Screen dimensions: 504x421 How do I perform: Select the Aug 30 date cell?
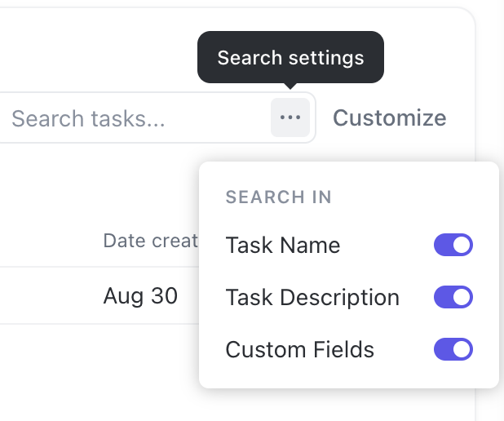(x=140, y=295)
